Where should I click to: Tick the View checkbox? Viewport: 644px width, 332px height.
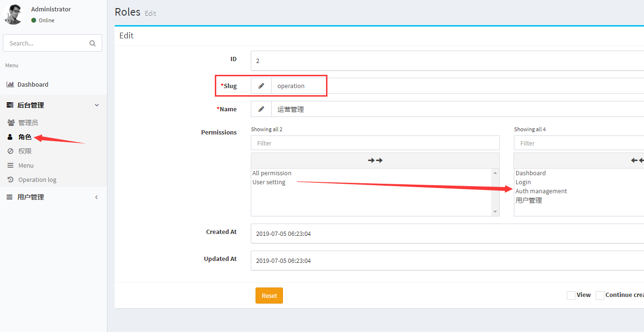[x=571, y=296]
